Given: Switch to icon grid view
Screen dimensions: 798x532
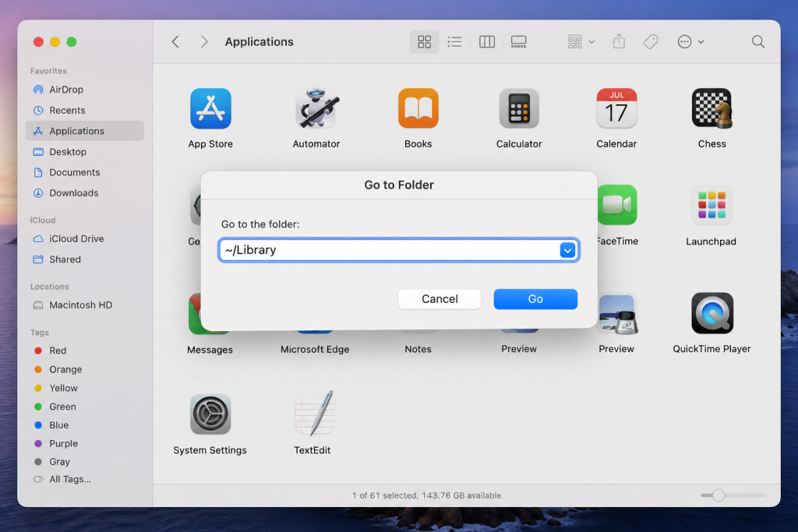Looking at the screenshot, I should 424,42.
